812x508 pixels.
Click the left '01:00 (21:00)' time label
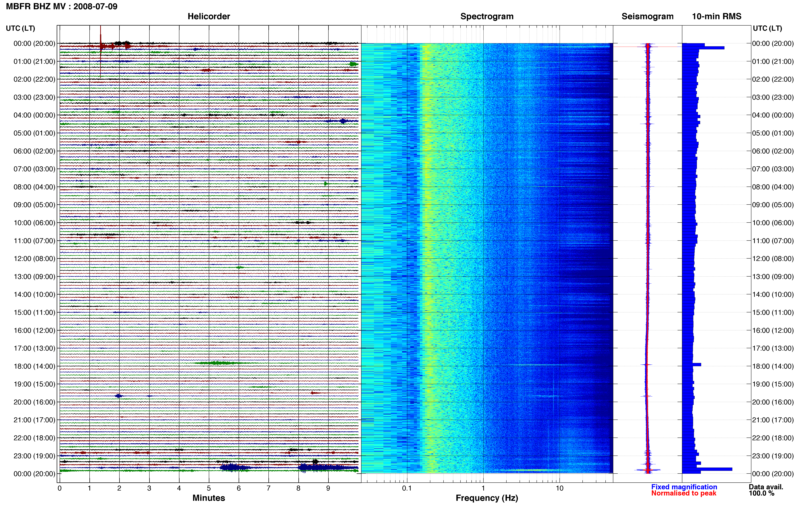(34, 62)
